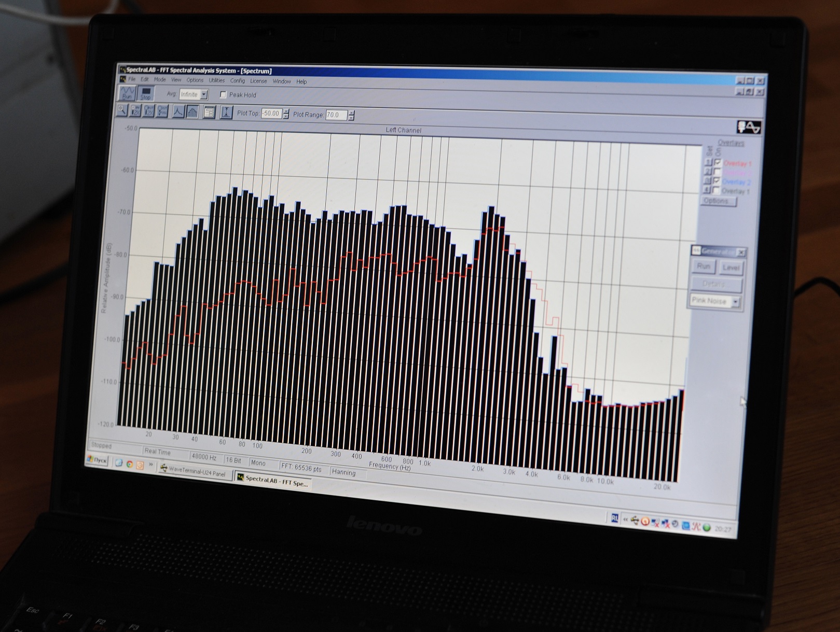This screenshot has height=632, width=840.
Task: Click the Zoom In 2X icon
Action: (x=135, y=110)
